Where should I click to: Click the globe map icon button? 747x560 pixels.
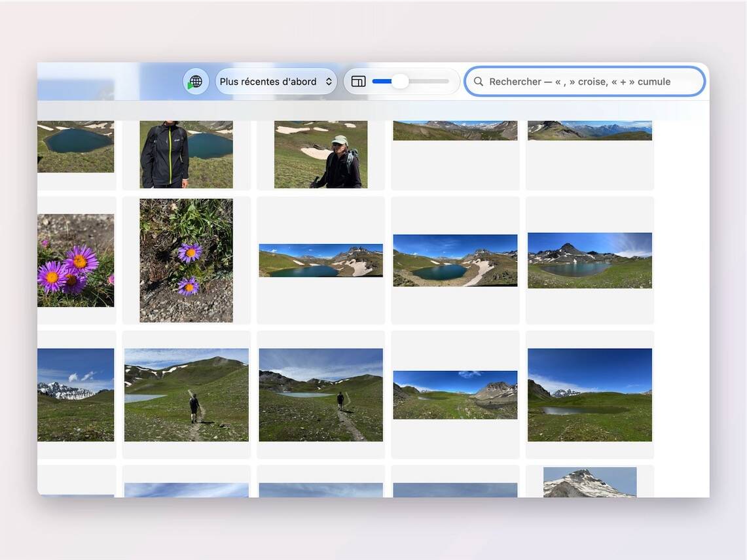point(196,82)
